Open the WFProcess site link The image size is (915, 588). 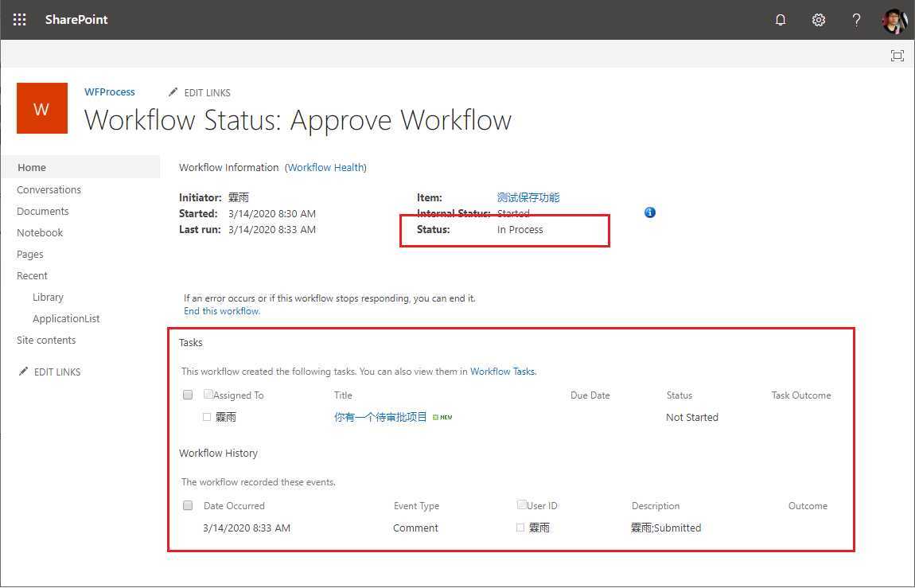click(x=110, y=92)
